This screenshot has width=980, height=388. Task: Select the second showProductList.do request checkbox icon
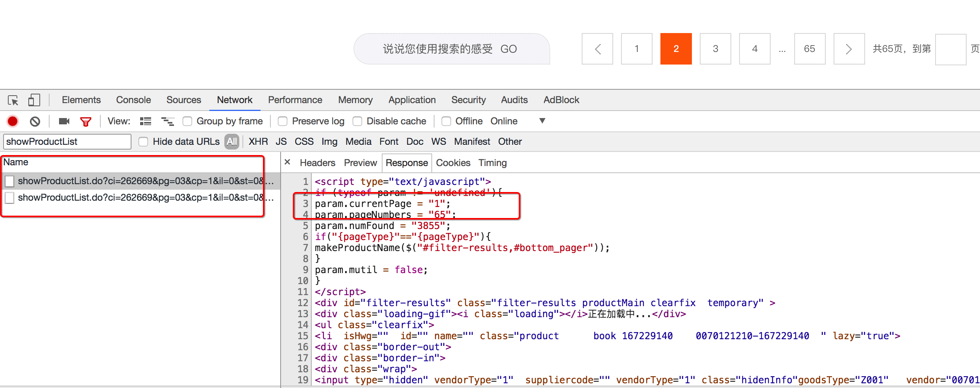[10, 198]
